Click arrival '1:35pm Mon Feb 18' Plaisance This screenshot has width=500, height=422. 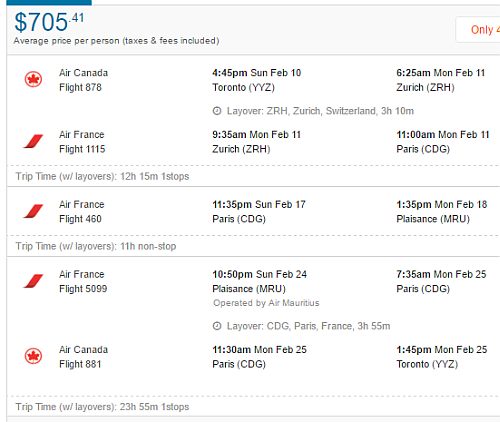click(x=442, y=211)
